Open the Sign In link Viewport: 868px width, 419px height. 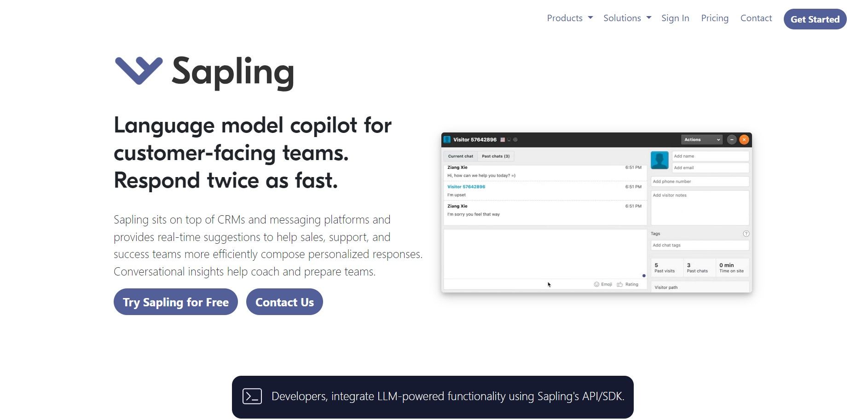[675, 18]
